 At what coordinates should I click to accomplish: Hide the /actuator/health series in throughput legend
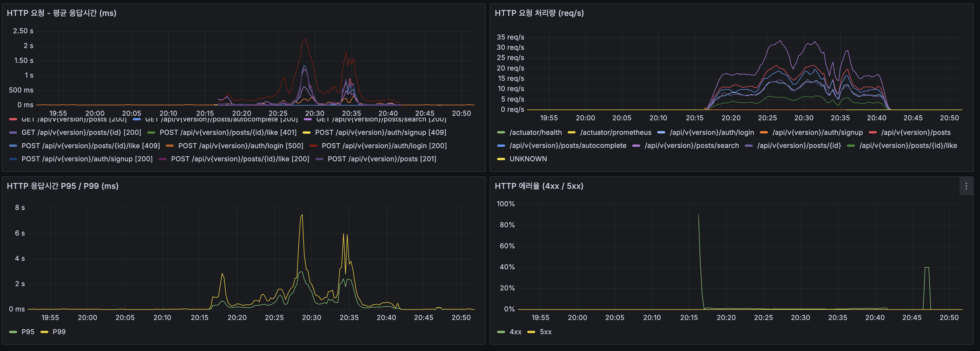coord(536,133)
